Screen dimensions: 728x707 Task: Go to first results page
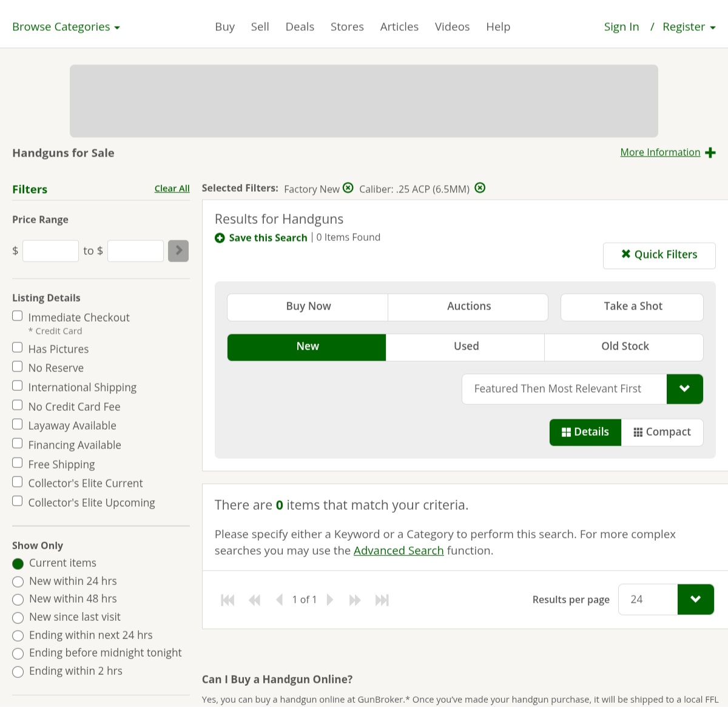[227, 600]
